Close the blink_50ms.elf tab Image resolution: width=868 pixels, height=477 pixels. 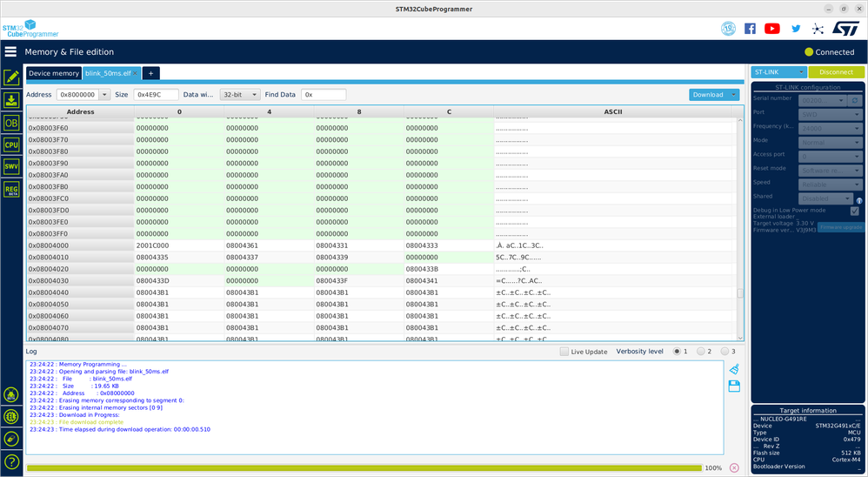click(x=135, y=73)
